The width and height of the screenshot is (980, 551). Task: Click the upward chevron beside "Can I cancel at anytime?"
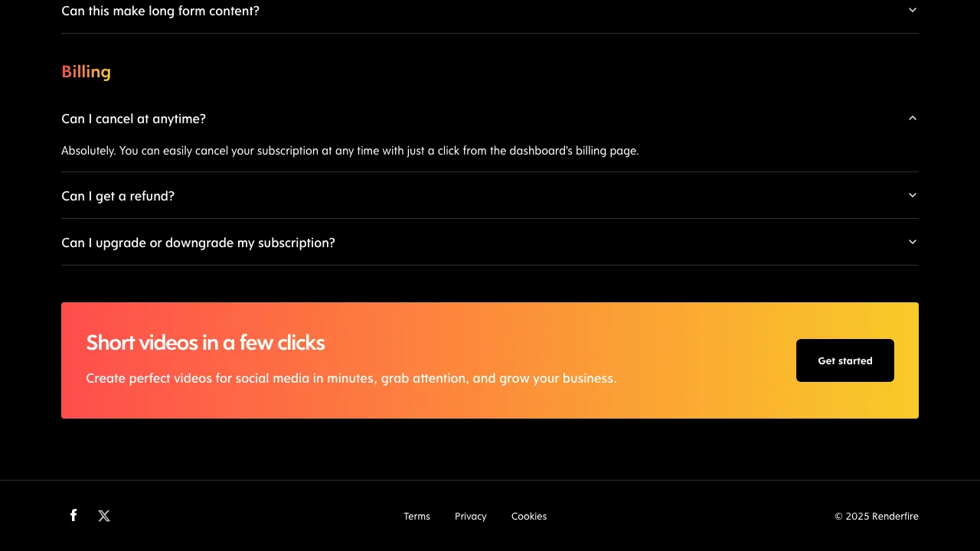[912, 119]
